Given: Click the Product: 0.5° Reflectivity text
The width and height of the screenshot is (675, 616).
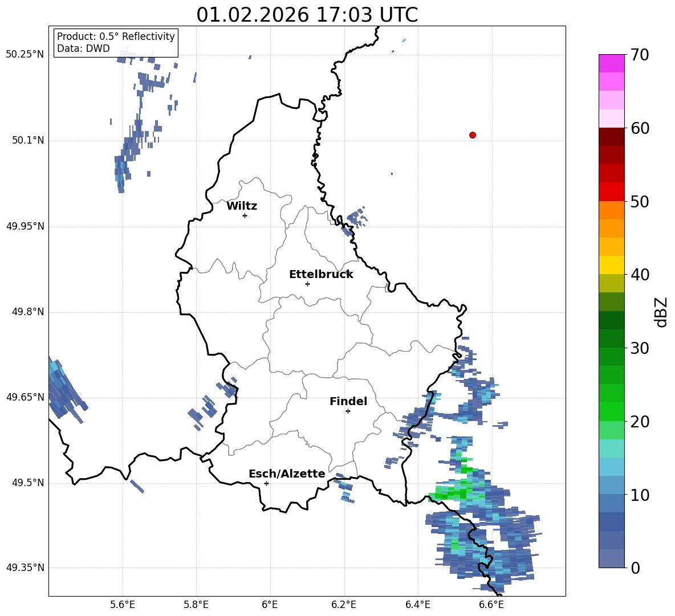Looking at the screenshot, I should pyautogui.click(x=116, y=36).
